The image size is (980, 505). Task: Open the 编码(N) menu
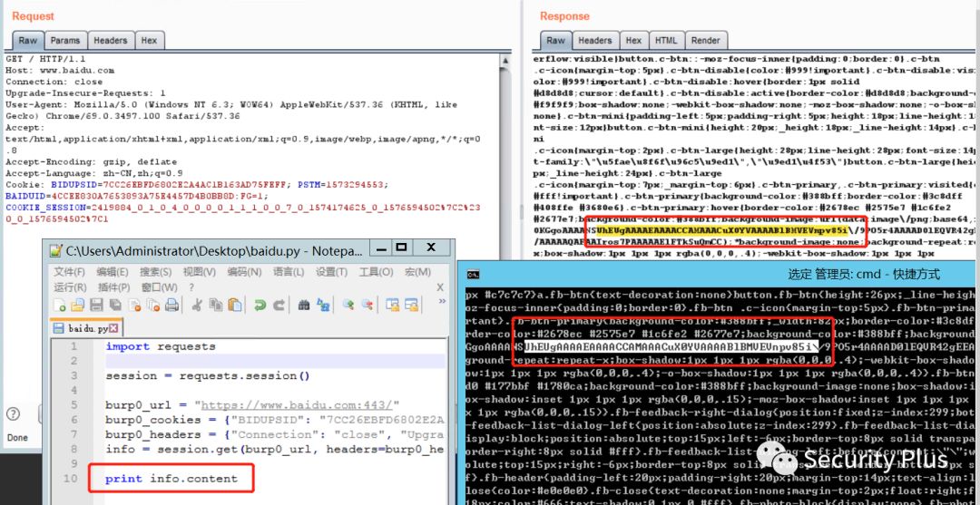[244, 272]
